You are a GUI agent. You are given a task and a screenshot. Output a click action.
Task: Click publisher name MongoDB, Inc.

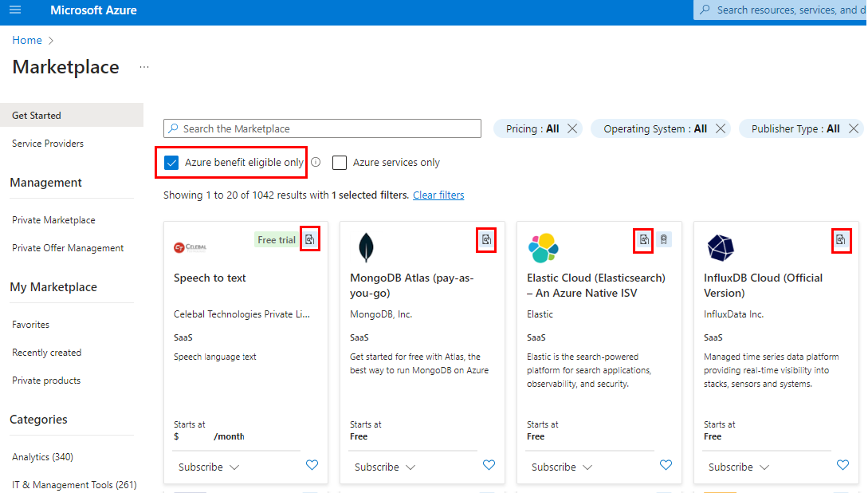pos(381,314)
